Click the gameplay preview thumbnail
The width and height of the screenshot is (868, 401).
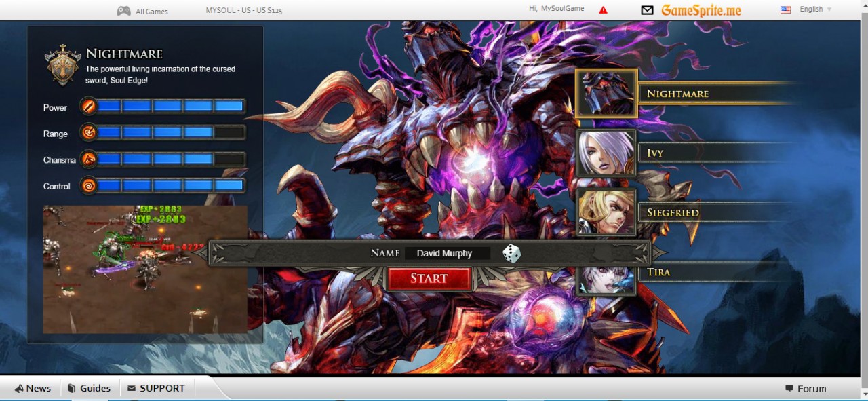click(145, 269)
